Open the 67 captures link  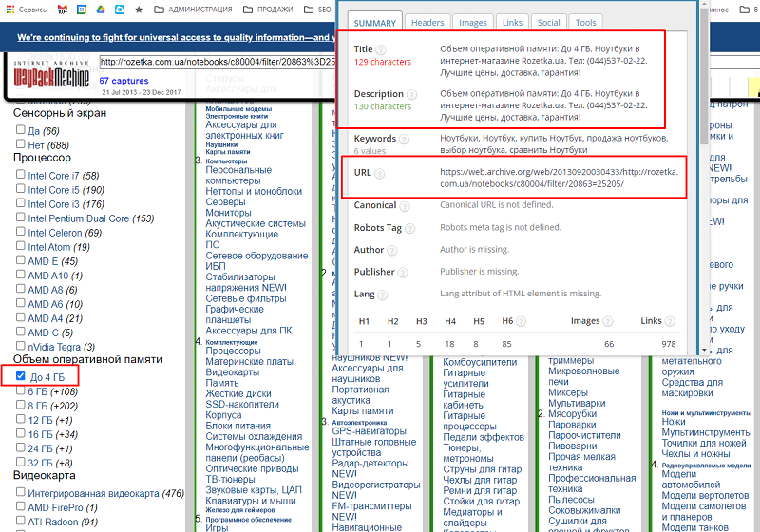124,81
